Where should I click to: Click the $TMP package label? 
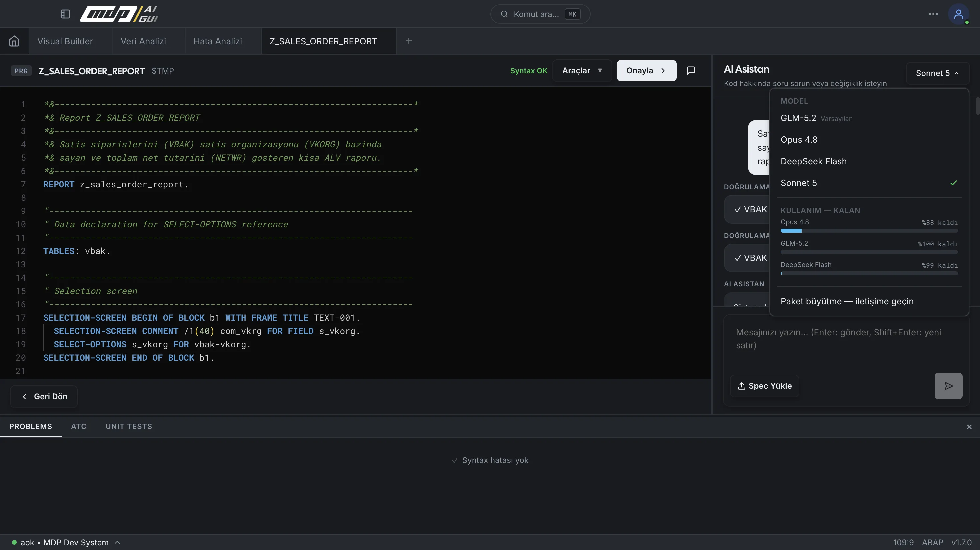coord(162,71)
